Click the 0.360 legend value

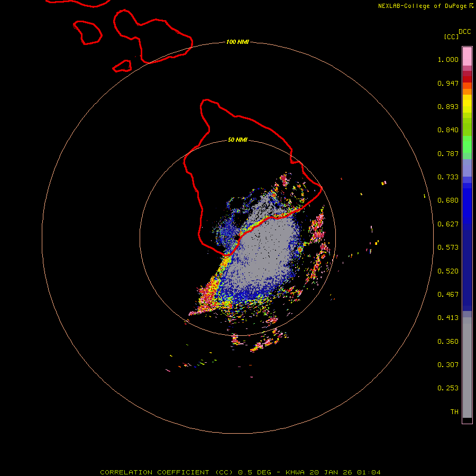(448, 342)
